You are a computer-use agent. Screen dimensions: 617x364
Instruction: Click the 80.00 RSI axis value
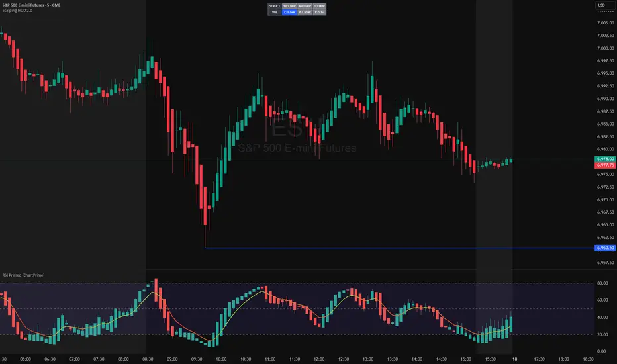[602, 283]
